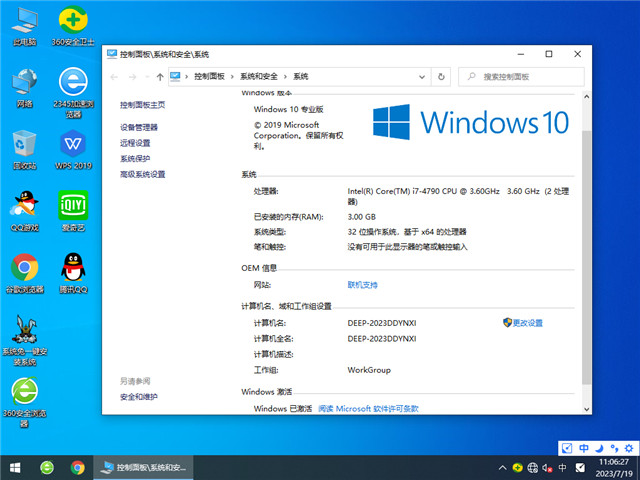Screen dimensions: 640x480
Task: Maximize the Control Panel window
Action: [x=549, y=54]
